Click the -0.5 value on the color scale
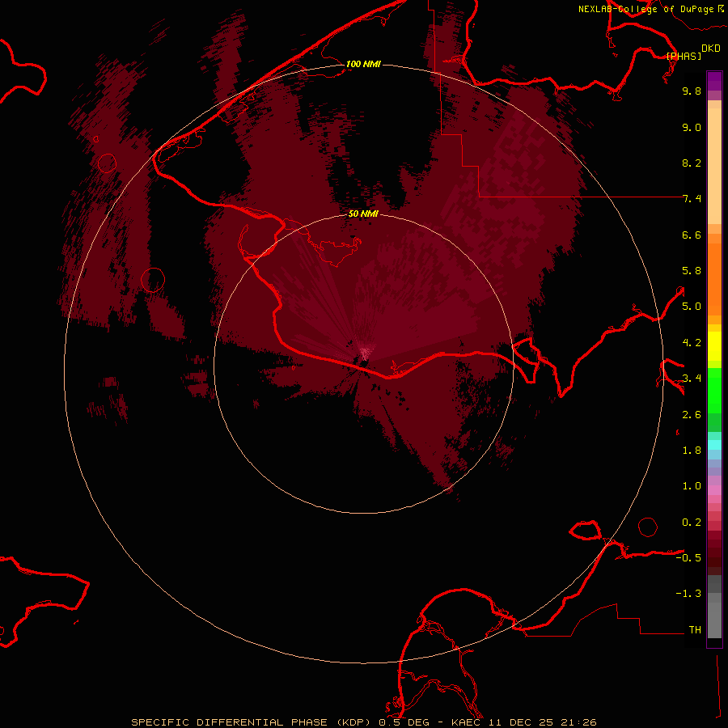 (x=688, y=557)
